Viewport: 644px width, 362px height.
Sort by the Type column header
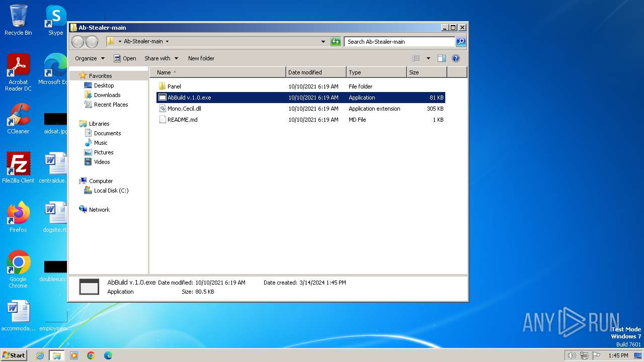coord(376,72)
